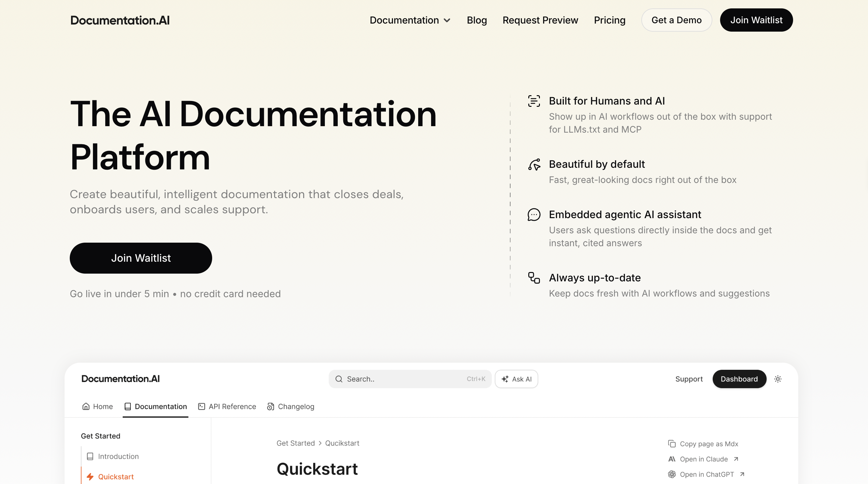The width and height of the screenshot is (868, 484).
Task: Click the Beautiful by default cursor icon
Action: (x=534, y=164)
